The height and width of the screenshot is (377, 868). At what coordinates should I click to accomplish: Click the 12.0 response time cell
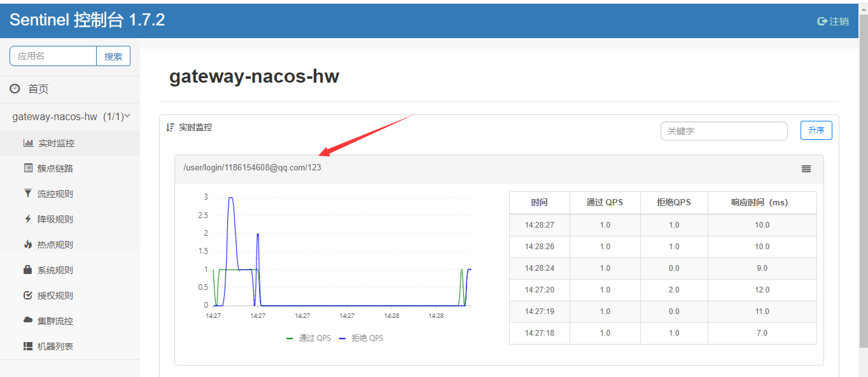[762, 290]
